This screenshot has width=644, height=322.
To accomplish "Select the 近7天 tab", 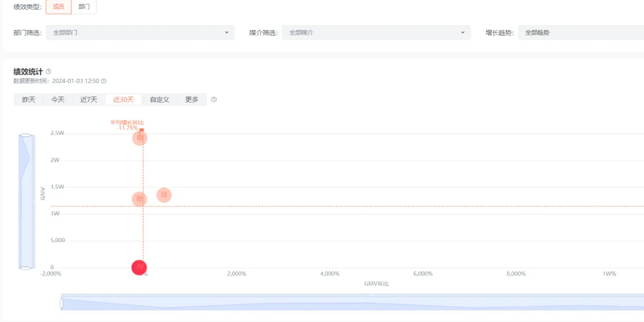I will point(89,100).
